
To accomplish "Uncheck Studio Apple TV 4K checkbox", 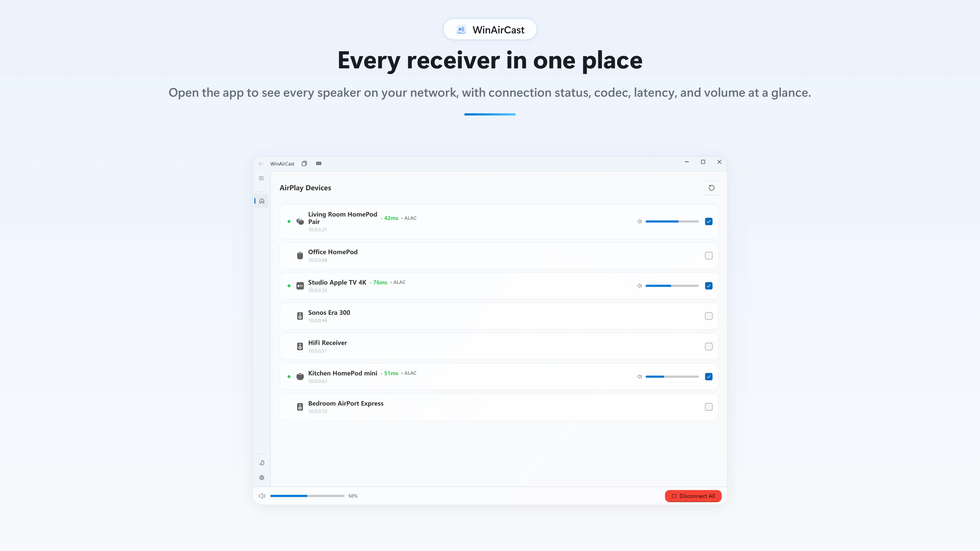I will click(708, 286).
